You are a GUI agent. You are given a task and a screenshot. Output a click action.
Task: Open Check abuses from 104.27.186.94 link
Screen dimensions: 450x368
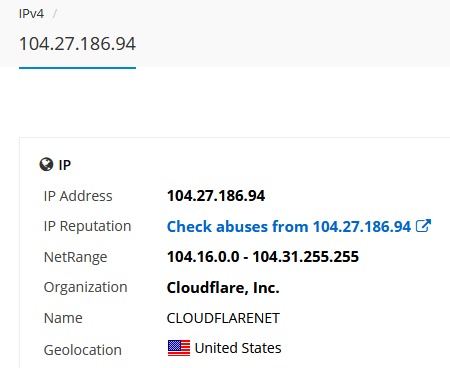pyautogui.click(x=289, y=227)
